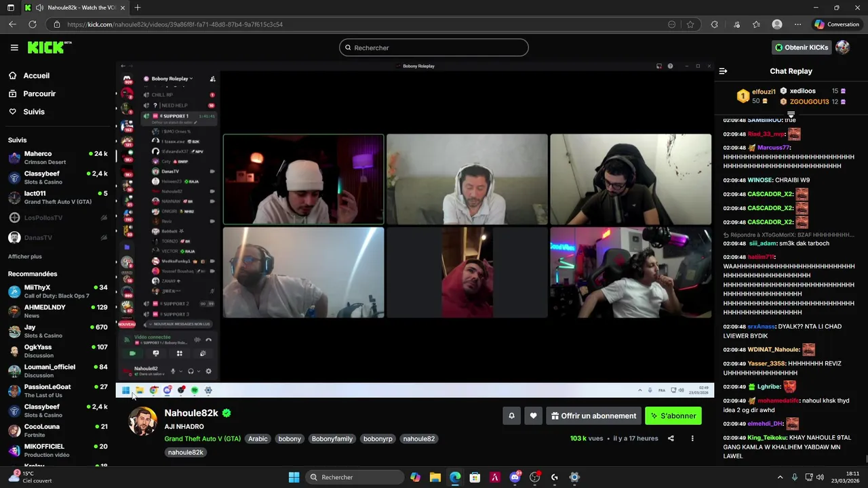Open user avatar profile menu
Image resolution: width=868 pixels, height=488 pixels.
point(842,47)
